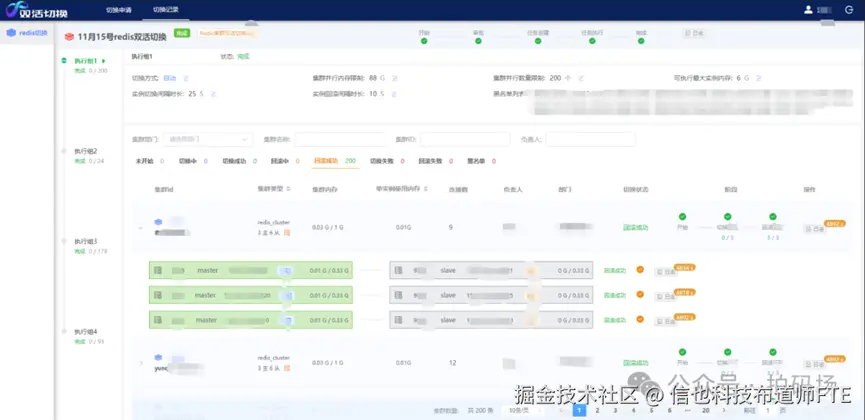The height and width of the screenshot is (420, 865).
Task: Open the 10条/页 page size dropdown
Action: click(x=521, y=411)
